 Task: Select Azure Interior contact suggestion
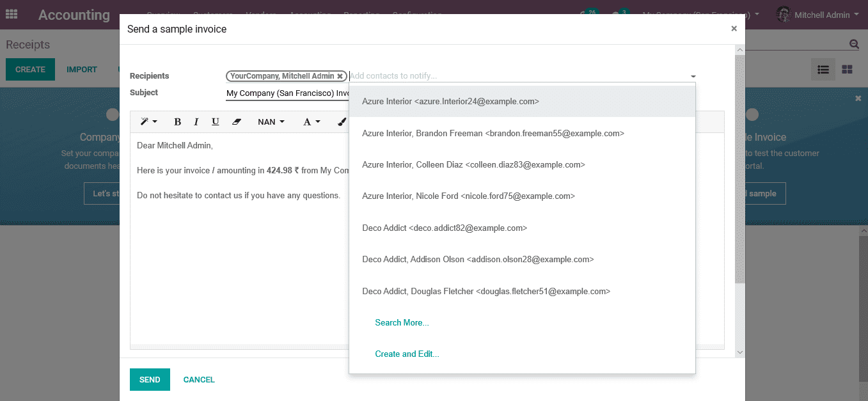coord(522,102)
